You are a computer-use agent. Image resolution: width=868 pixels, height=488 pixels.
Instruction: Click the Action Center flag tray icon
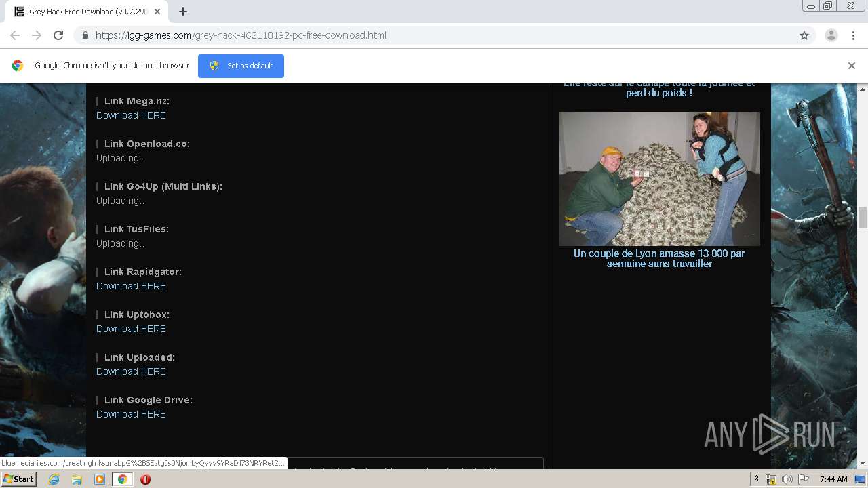click(x=804, y=479)
